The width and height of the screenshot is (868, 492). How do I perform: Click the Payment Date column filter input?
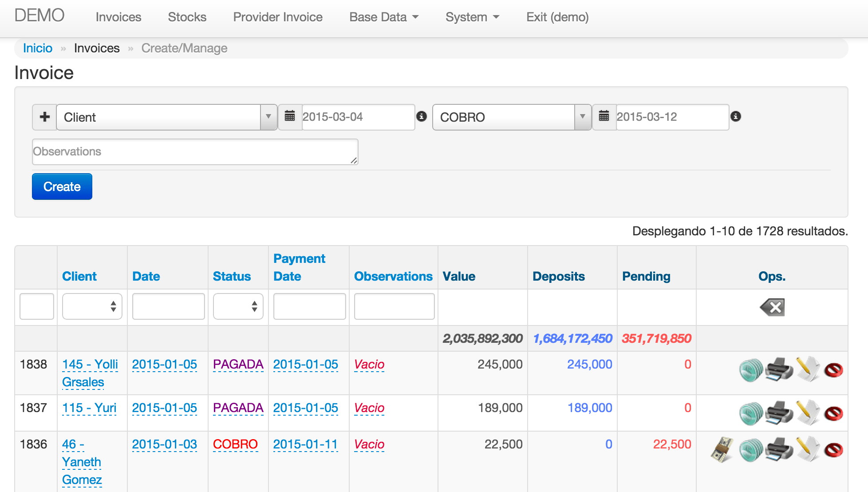coord(310,306)
